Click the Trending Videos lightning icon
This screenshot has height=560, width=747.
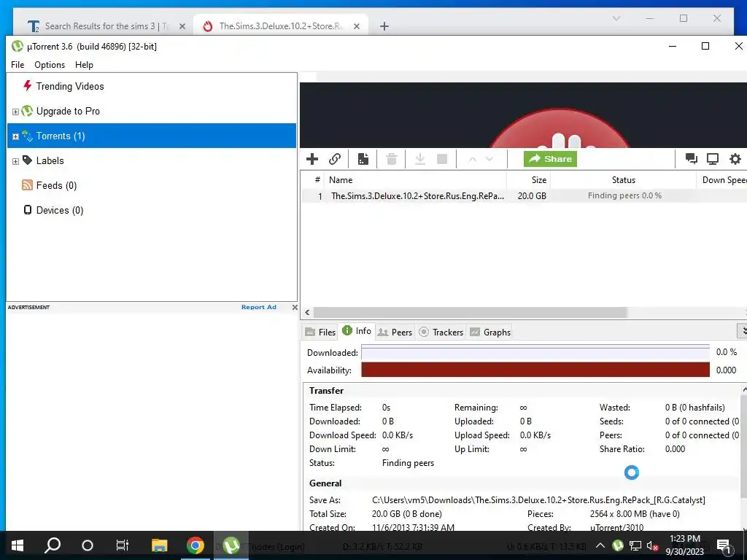tap(27, 86)
